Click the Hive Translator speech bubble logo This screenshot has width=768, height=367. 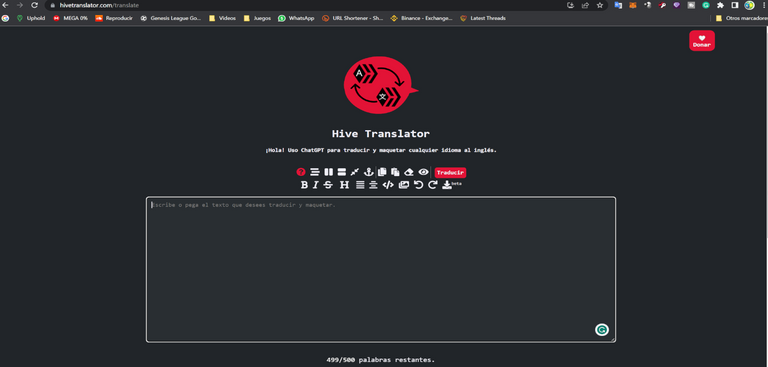tap(381, 85)
